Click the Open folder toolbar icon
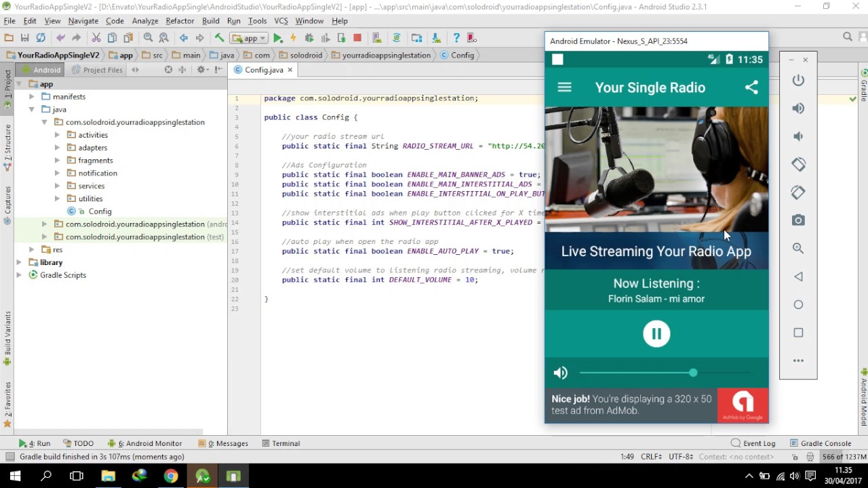This screenshot has width=868, height=488. click(x=9, y=38)
